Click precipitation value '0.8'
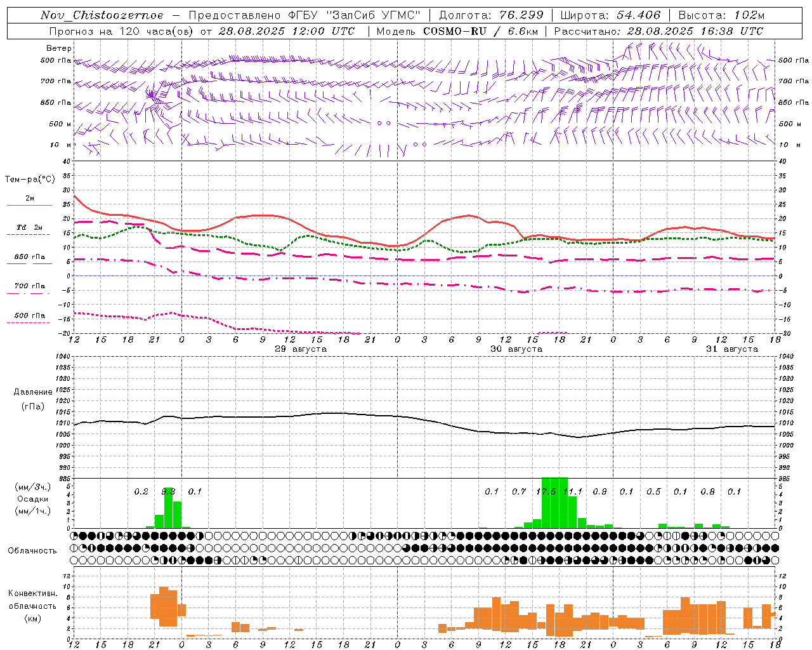This screenshot has width=812, height=650. [707, 491]
